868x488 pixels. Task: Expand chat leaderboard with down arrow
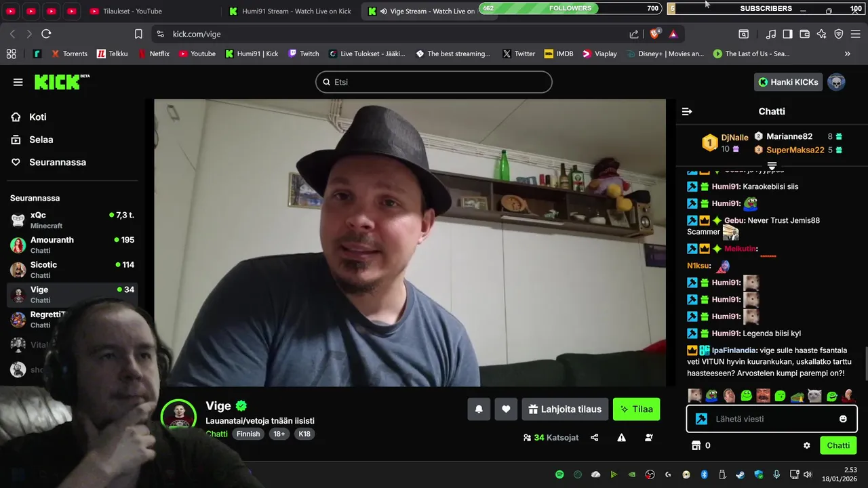(772, 165)
